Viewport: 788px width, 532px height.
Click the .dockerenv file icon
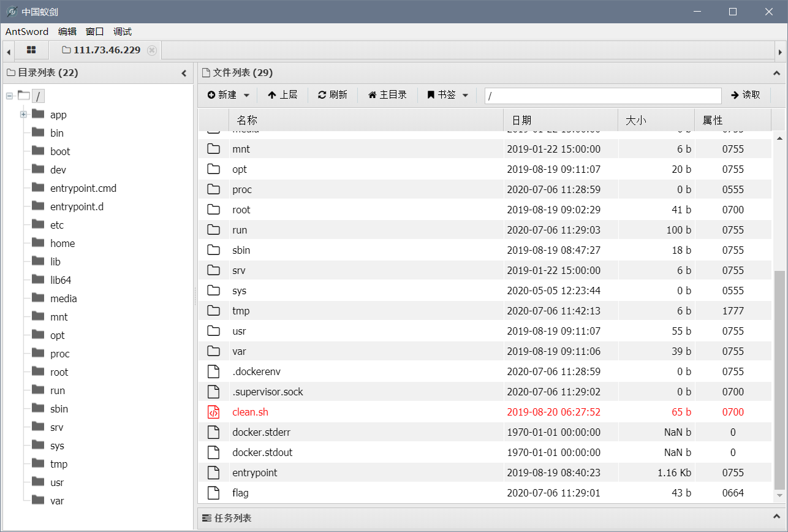pyautogui.click(x=213, y=371)
